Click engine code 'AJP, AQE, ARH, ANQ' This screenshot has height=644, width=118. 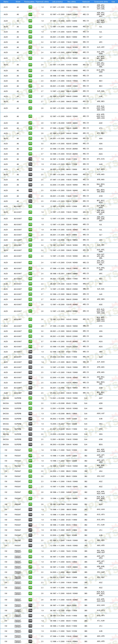point(101,21)
